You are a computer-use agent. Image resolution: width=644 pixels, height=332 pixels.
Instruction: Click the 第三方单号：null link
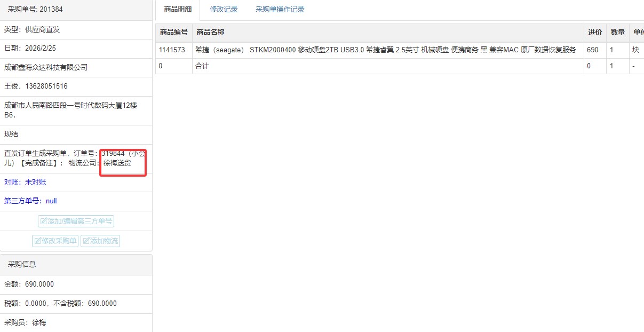(x=30, y=201)
